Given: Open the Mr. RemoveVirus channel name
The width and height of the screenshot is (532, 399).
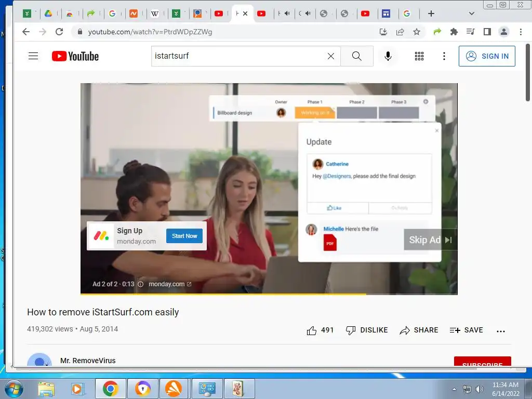Looking at the screenshot, I should (88, 361).
